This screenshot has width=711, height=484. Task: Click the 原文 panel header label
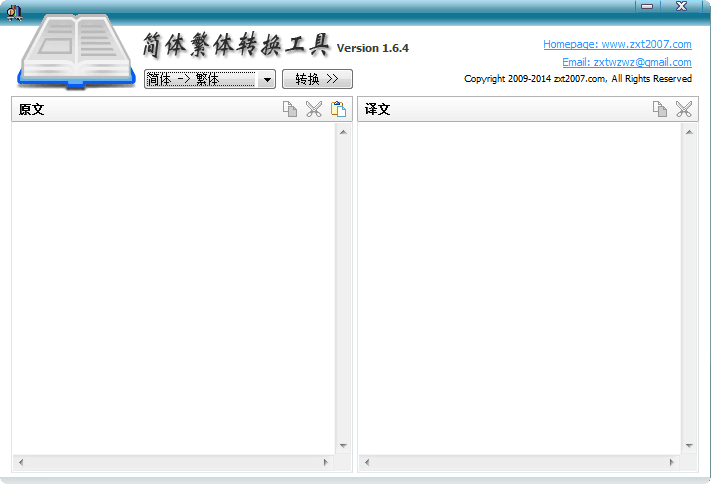pyautogui.click(x=31, y=109)
